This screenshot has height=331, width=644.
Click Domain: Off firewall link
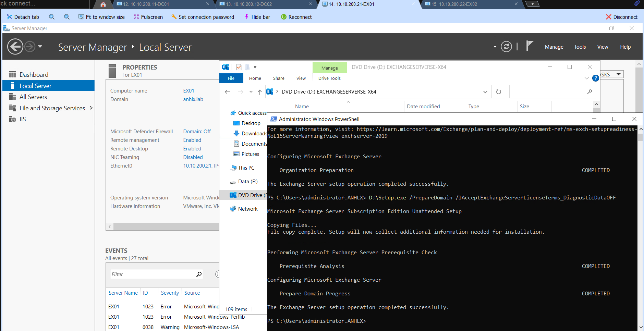tap(197, 132)
